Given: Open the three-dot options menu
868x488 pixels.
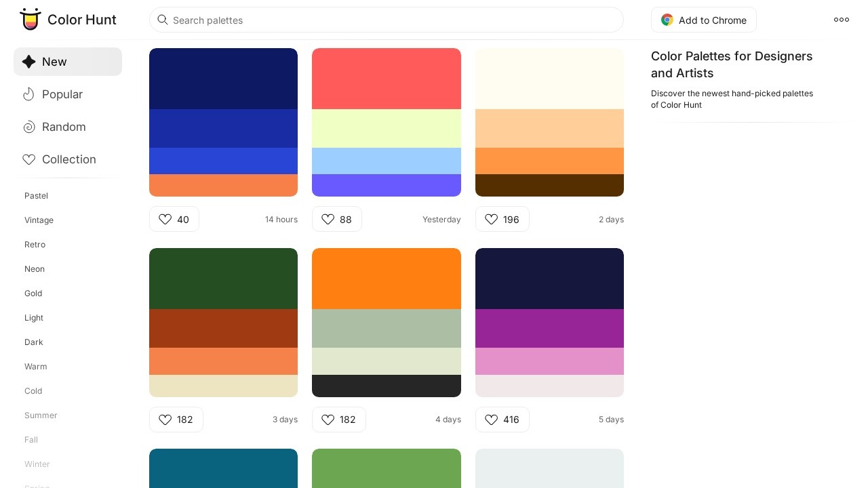Looking at the screenshot, I should [x=842, y=20].
